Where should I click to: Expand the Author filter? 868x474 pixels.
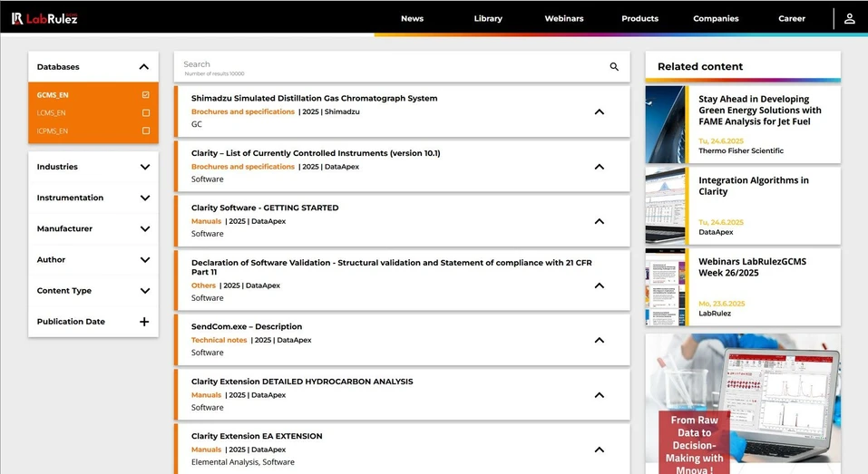click(x=144, y=259)
